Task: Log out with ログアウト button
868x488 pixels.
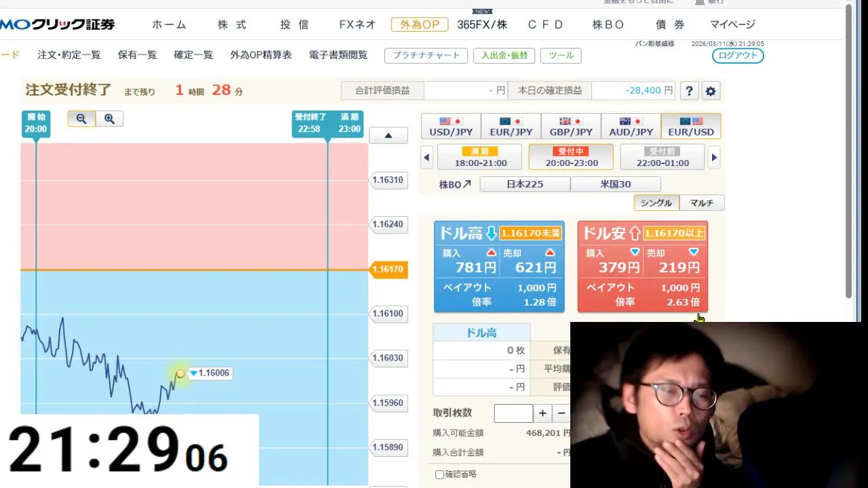Action: [738, 56]
